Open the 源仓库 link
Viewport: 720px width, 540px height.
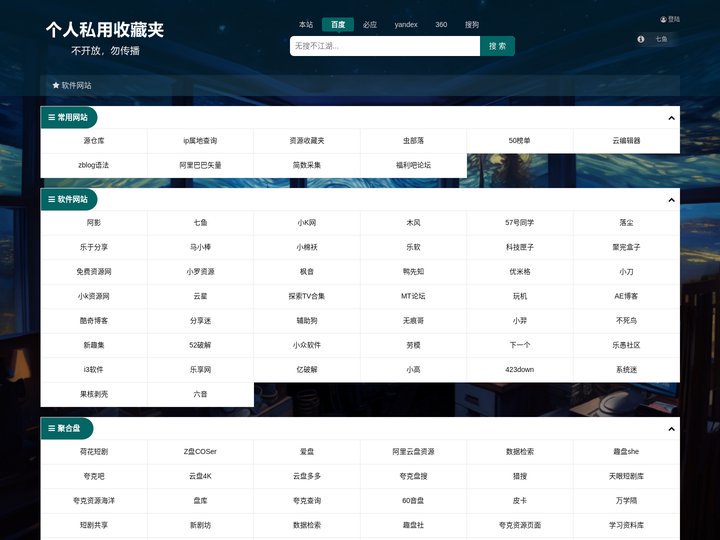coord(94,141)
